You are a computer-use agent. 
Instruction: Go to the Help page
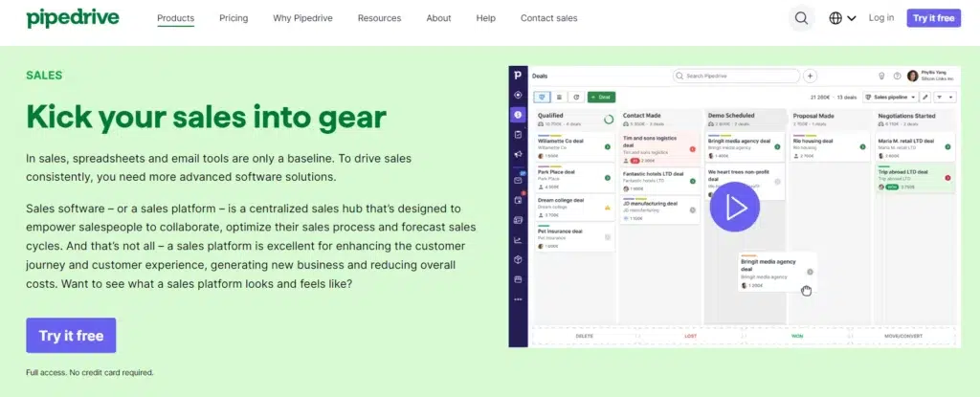(485, 18)
